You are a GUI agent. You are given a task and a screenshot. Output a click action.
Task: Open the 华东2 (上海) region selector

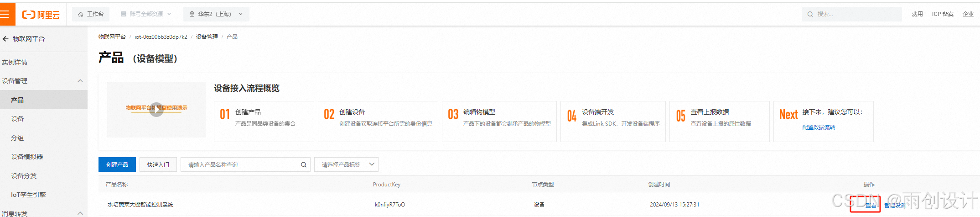[x=216, y=14]
